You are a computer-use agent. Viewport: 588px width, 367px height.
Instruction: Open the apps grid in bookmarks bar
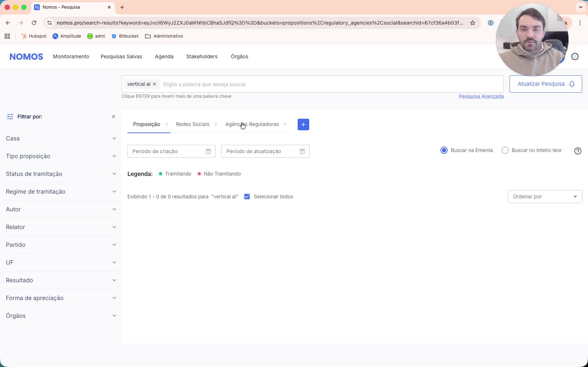point(7,36)
